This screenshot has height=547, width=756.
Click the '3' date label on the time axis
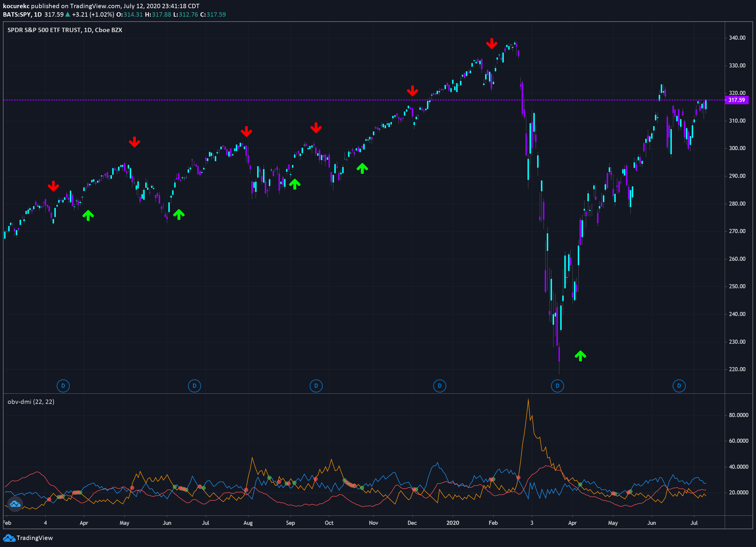[532, 523]
